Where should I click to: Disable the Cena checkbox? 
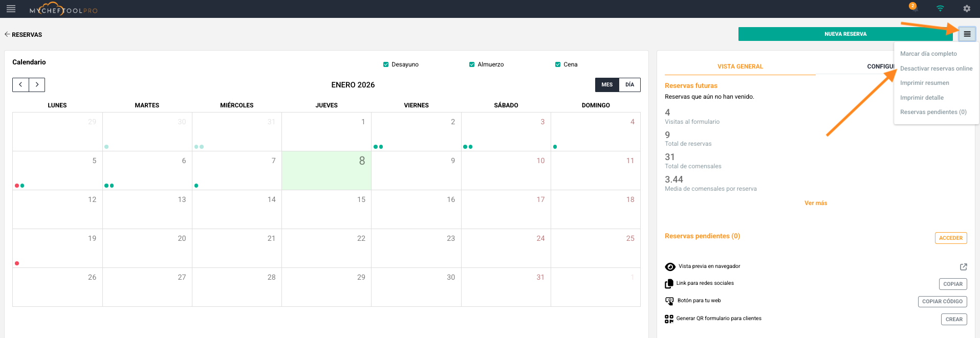pyautogui.click(x=558, y=64)
